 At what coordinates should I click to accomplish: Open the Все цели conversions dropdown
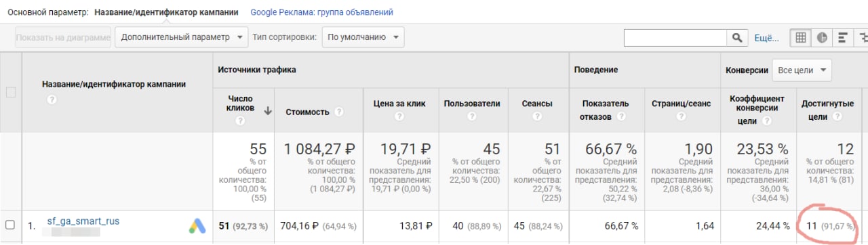[802, 70]
